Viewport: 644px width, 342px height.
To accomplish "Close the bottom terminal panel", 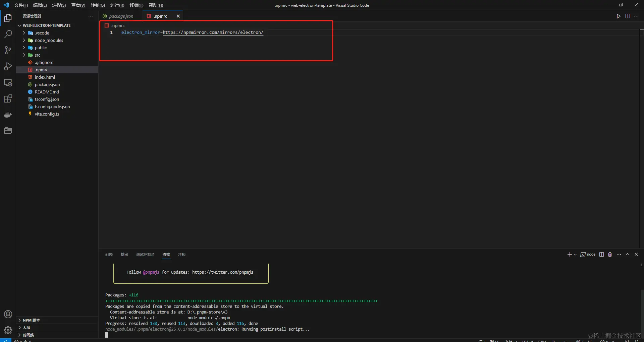I will (x=636, y=255).
